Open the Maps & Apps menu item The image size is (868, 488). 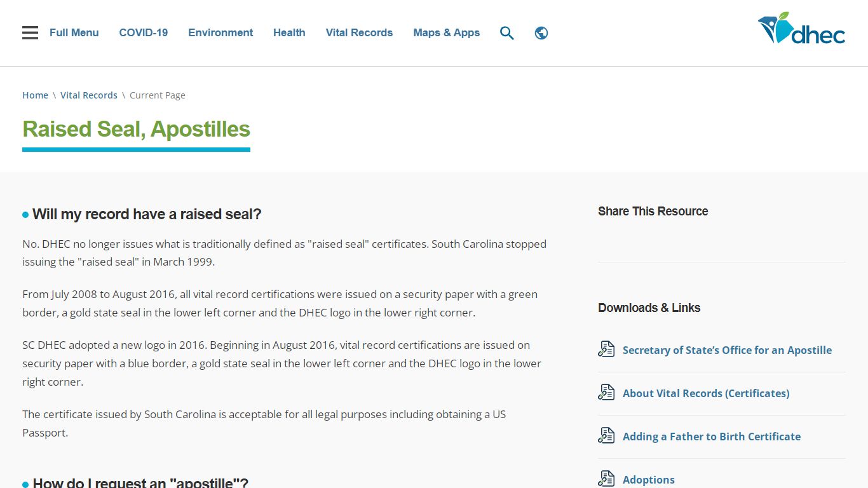coord(447,33)
